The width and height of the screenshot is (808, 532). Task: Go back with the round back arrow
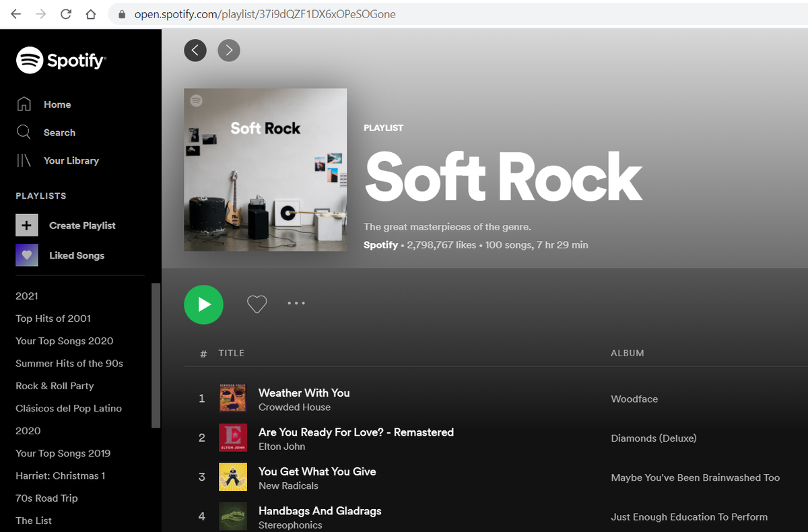point(195,50)
